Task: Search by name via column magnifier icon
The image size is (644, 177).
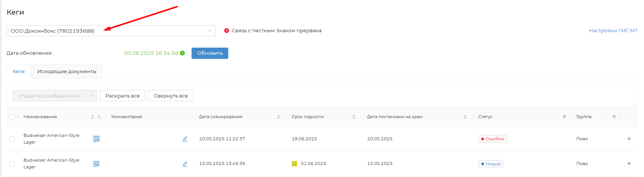Action: pos(99,117)
